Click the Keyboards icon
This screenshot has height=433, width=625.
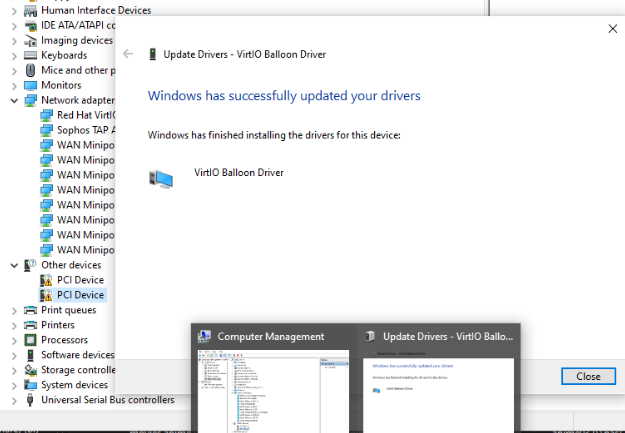[x=30, y=55]
